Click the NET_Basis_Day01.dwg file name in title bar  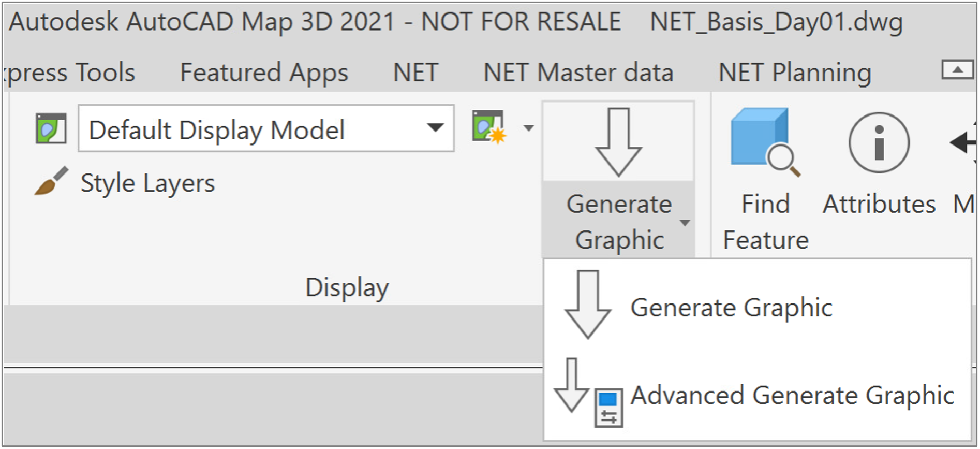pos(776,22)
